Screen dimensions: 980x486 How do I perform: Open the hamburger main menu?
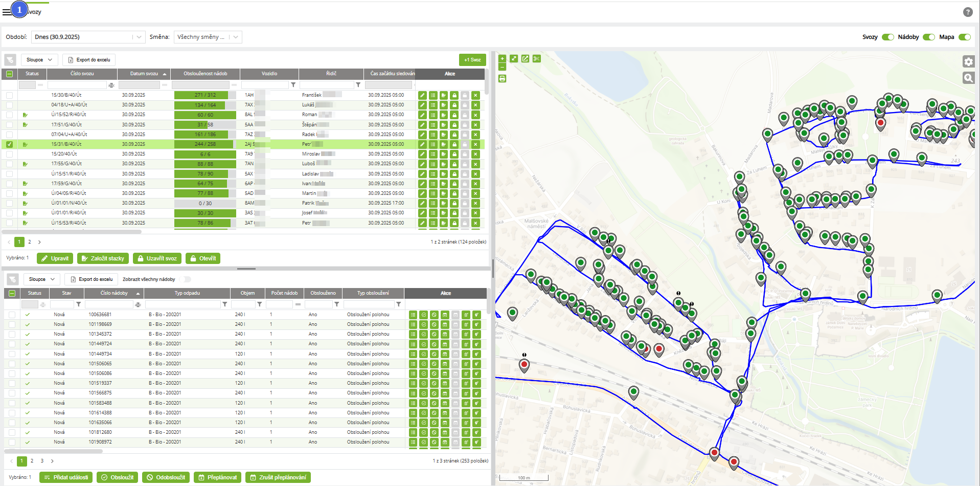point(7,12)
